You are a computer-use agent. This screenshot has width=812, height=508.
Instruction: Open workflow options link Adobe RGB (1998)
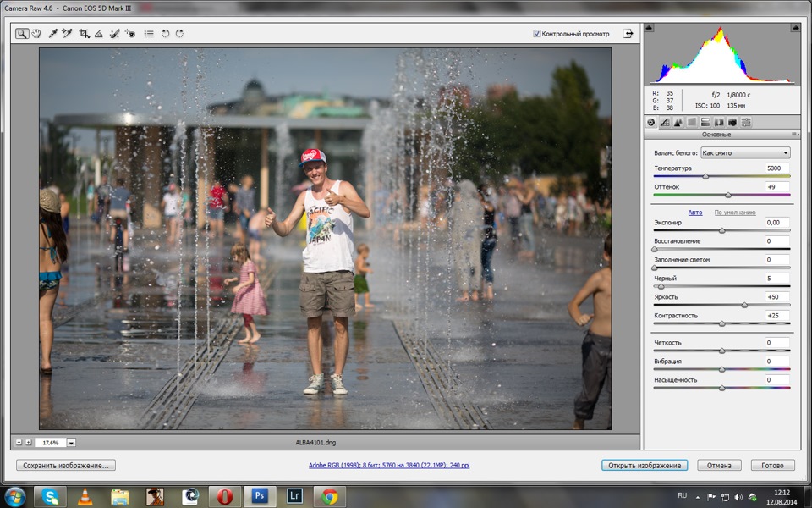coord(389,465)
